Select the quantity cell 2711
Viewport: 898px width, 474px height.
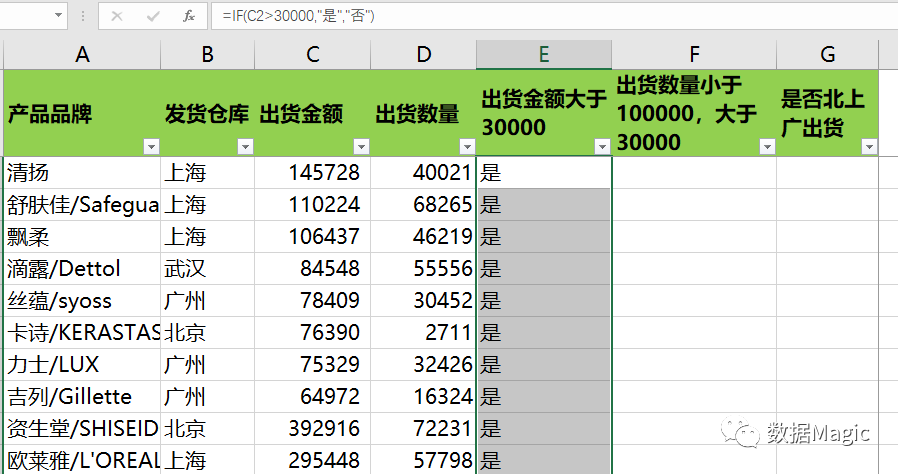(424, 333)
